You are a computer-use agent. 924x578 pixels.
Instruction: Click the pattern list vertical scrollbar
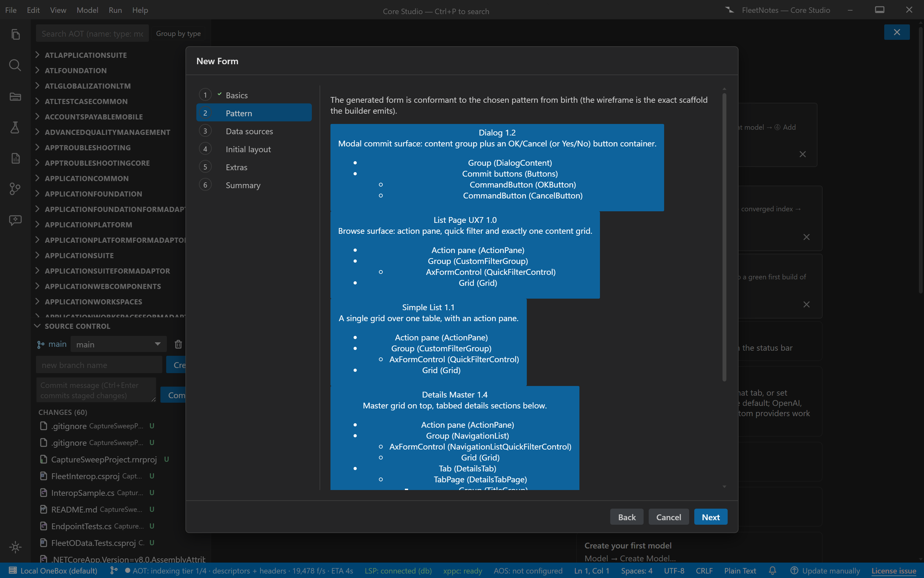[724, 237]
